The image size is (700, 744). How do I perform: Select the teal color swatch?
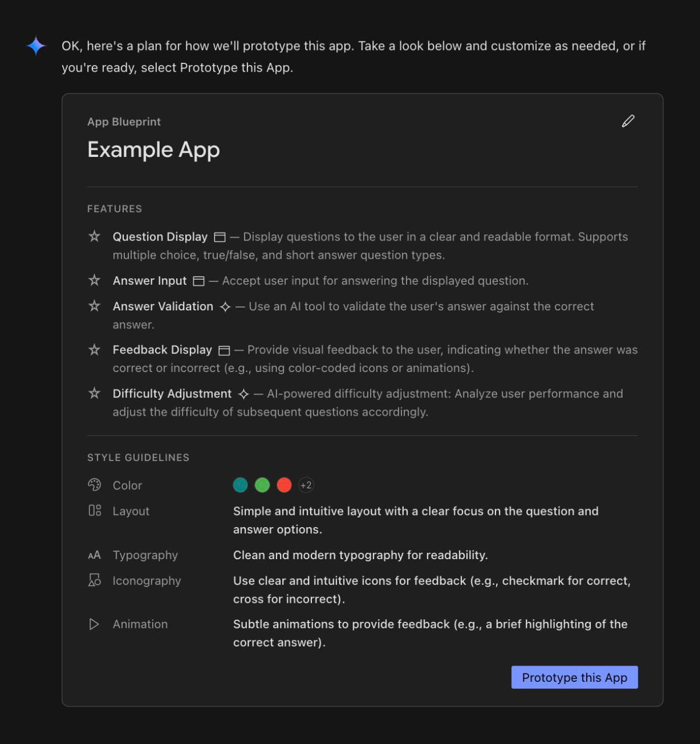(240, 485)
